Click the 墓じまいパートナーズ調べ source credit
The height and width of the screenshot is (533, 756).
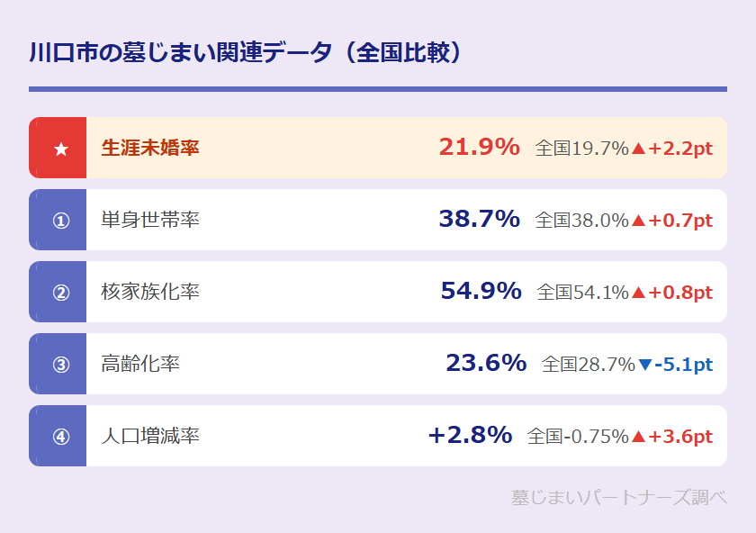(x=618, y=497)
